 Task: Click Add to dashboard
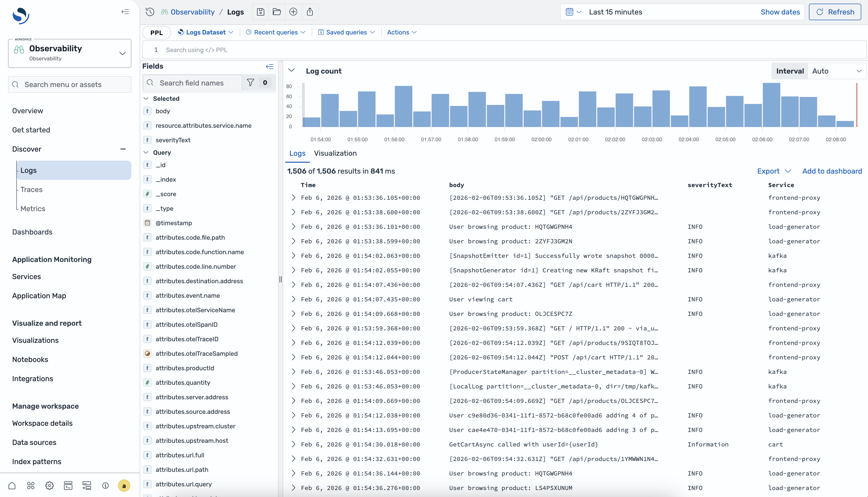pos(832,171)
